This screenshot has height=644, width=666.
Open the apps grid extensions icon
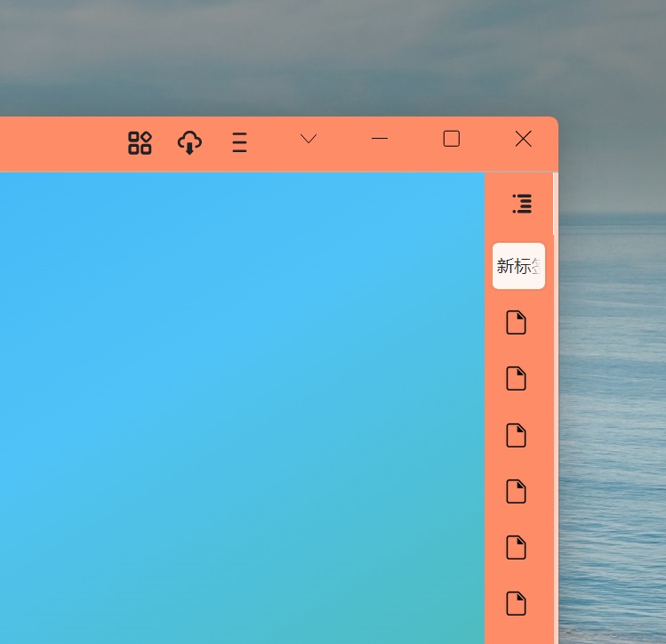pyautogui.click(x=140, y=142)
